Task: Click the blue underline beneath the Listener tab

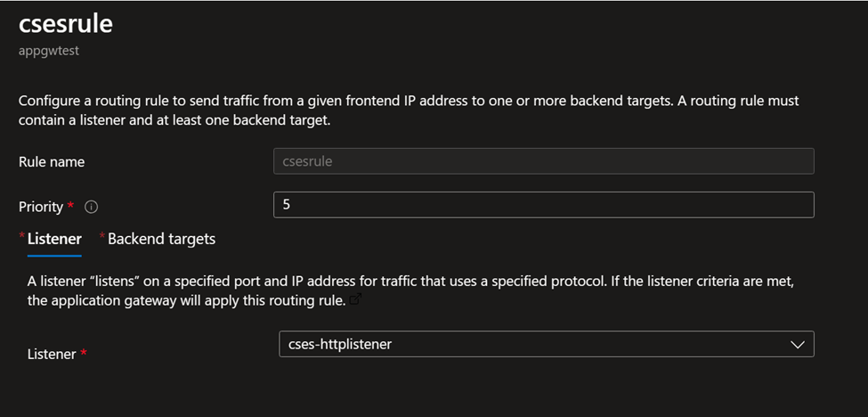Action: click(x=54, y=255)
